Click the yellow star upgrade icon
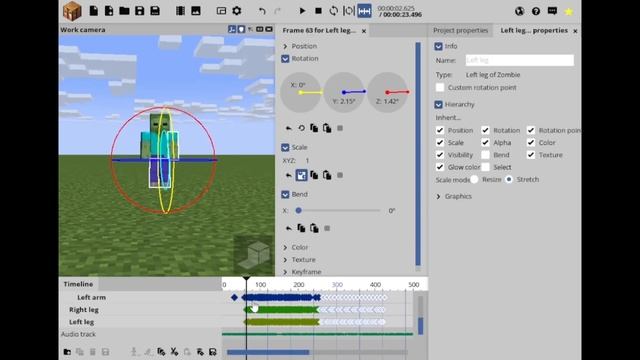The image size is (640, 360). tap(569, 12)
